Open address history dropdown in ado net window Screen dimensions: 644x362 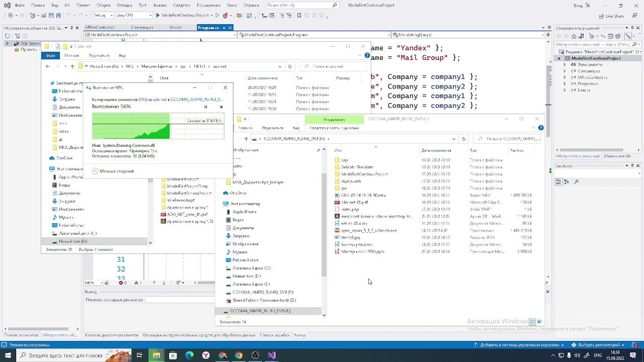pyautogui.click(x=280, y=66)
